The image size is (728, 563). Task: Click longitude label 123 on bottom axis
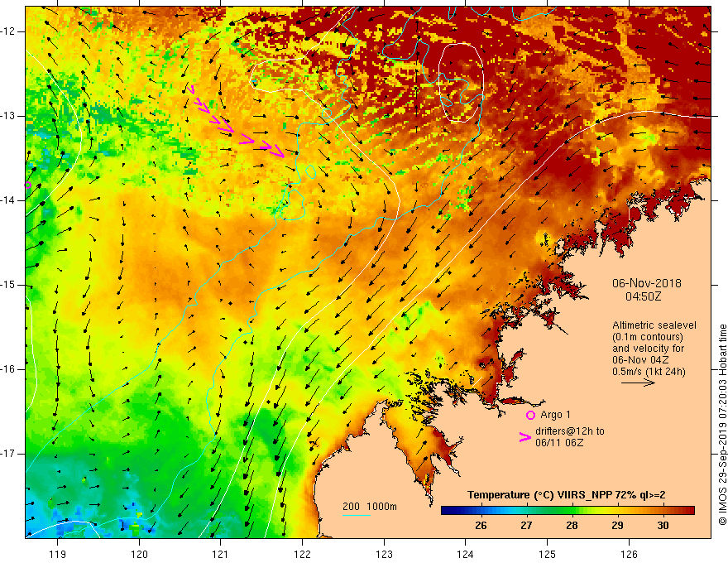(384, 554)
